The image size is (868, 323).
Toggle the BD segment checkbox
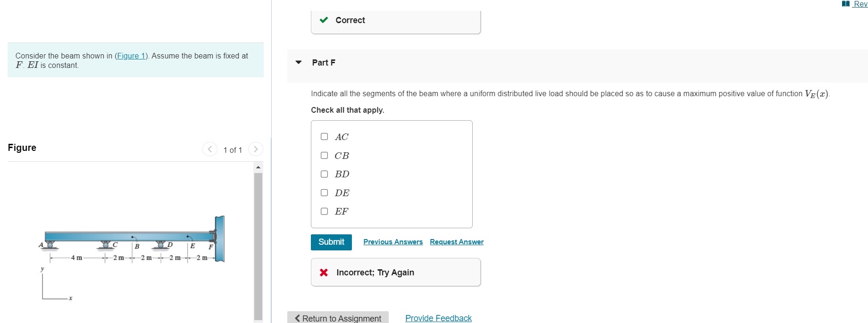(324, 174)
